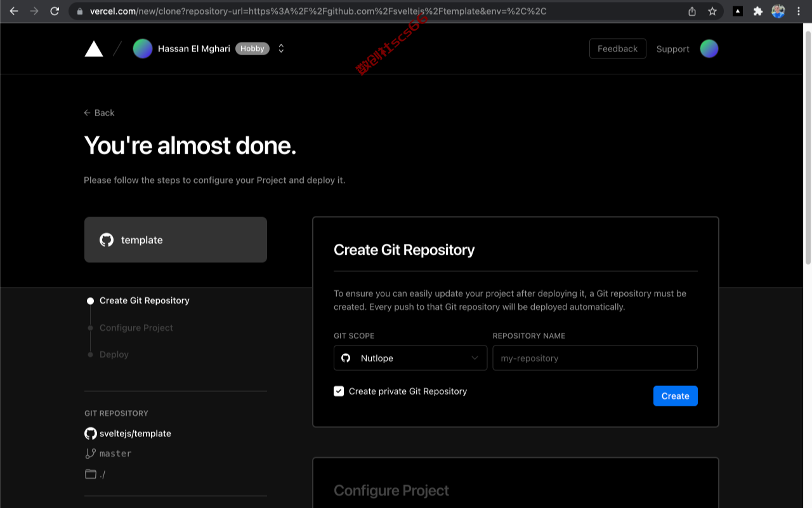Open the Support link
The image size is (812, 508).
click(672, 49)
